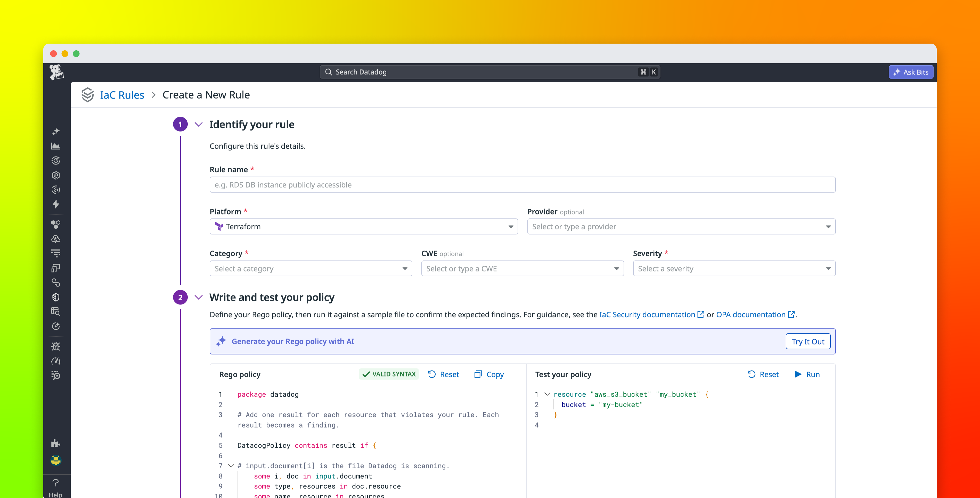The width and height of the screenshot is (980, 498).
Task: Open the signal waves sidebar icon
Action: pos(56,190)
